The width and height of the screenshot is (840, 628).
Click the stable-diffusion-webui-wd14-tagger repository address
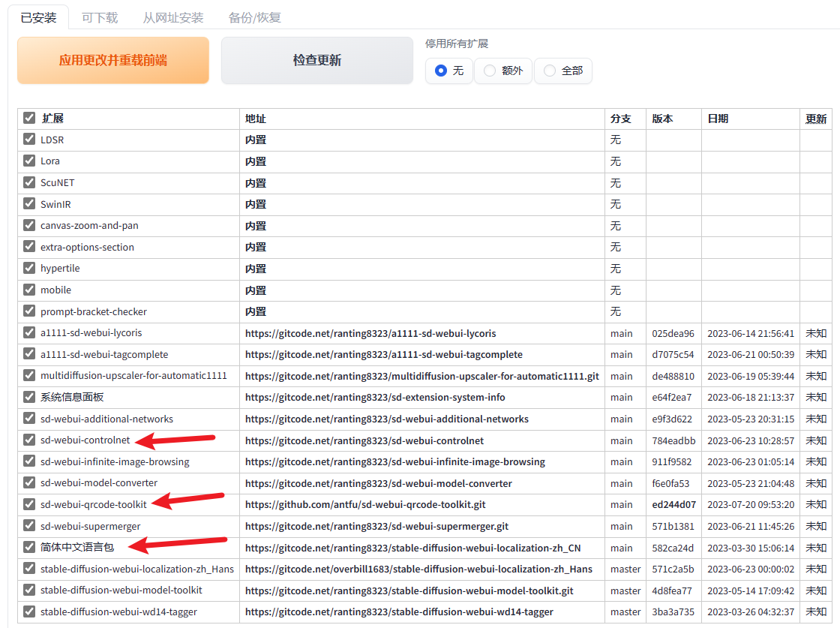(x=399, y=612)
